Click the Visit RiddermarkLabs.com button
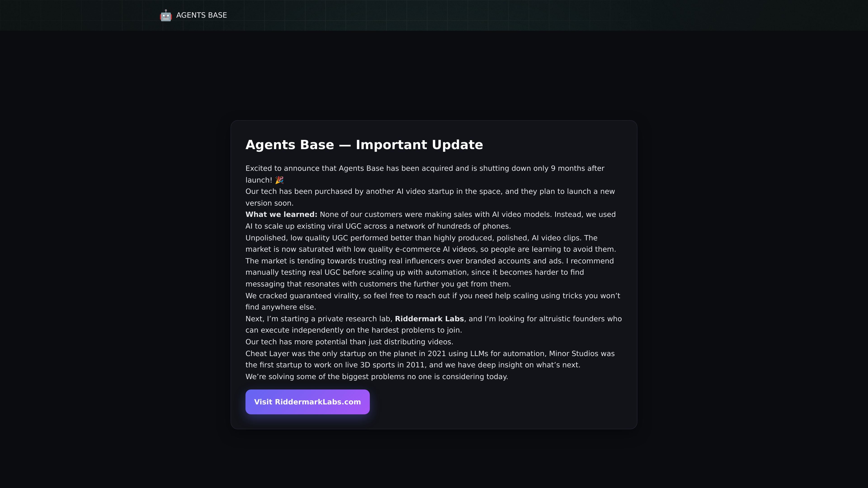The width and height of the screenshot is (868, 488). click(307, 402)
